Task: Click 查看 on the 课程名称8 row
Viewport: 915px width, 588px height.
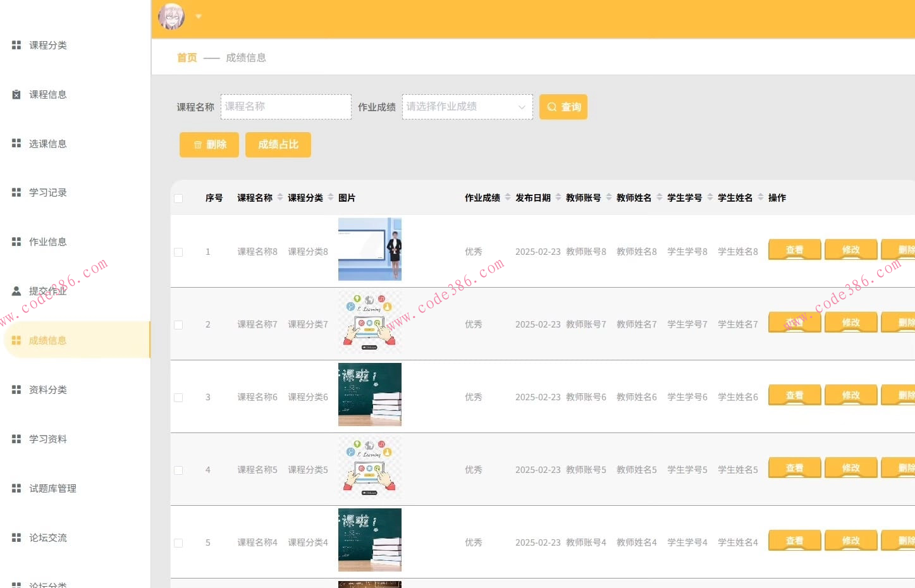Action: (x=794, y=249)
